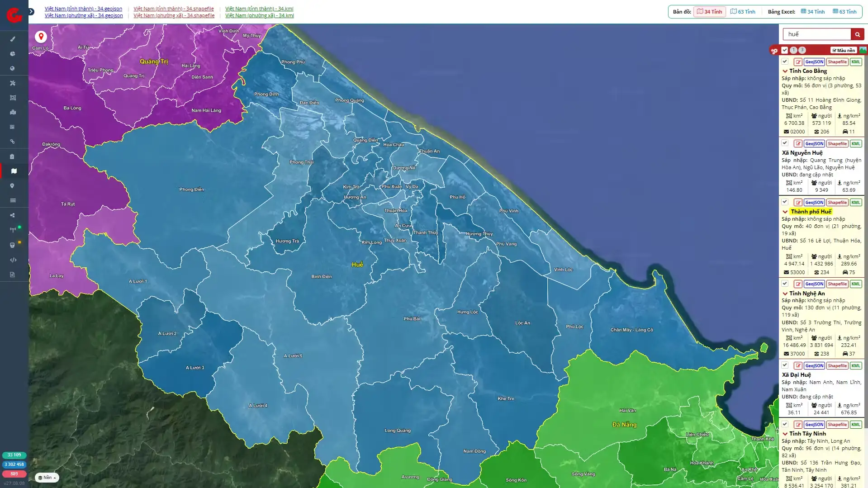
Task: Open the pie chart sidebar icon
Action: (x=13, y=54)
